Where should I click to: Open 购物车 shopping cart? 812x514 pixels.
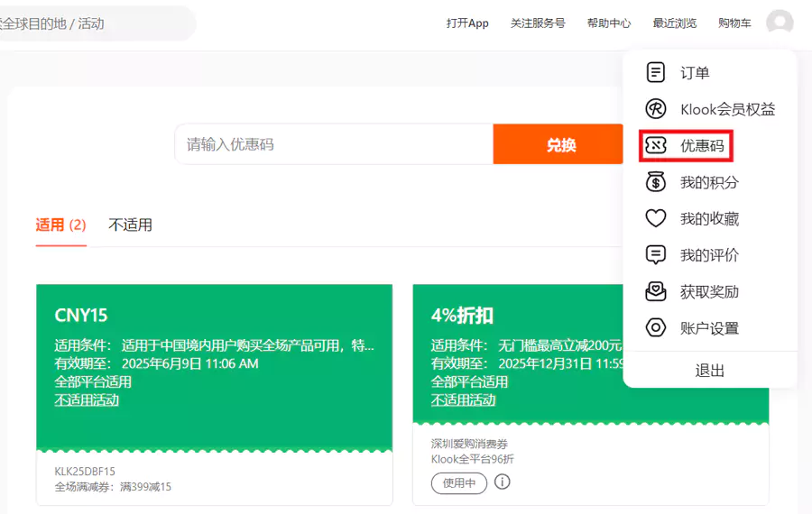tap(734, 23)
